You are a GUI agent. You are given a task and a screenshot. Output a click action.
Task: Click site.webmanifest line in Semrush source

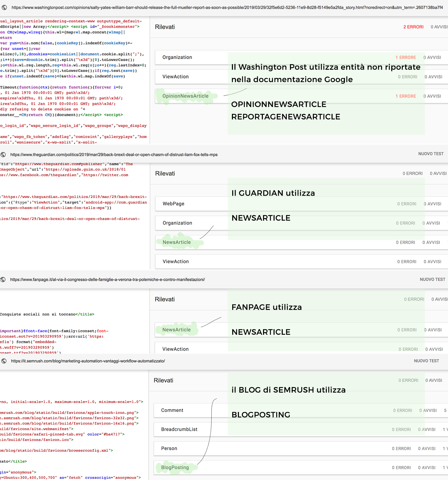37,429
